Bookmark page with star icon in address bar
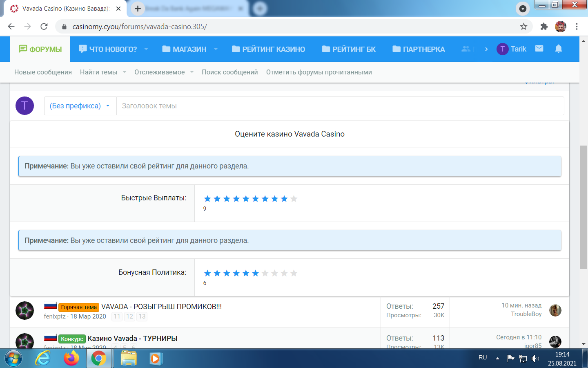 523,27
